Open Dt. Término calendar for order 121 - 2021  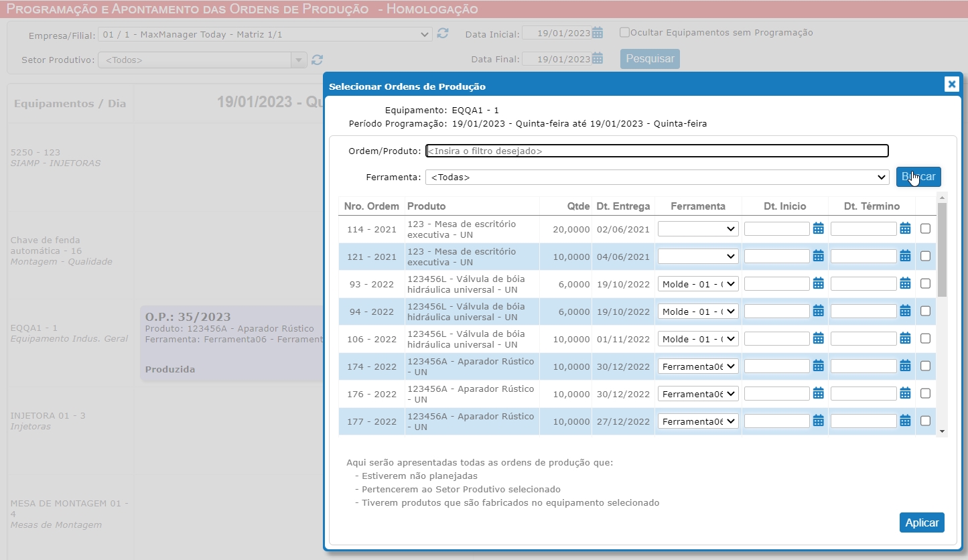(x=905, y=256)
